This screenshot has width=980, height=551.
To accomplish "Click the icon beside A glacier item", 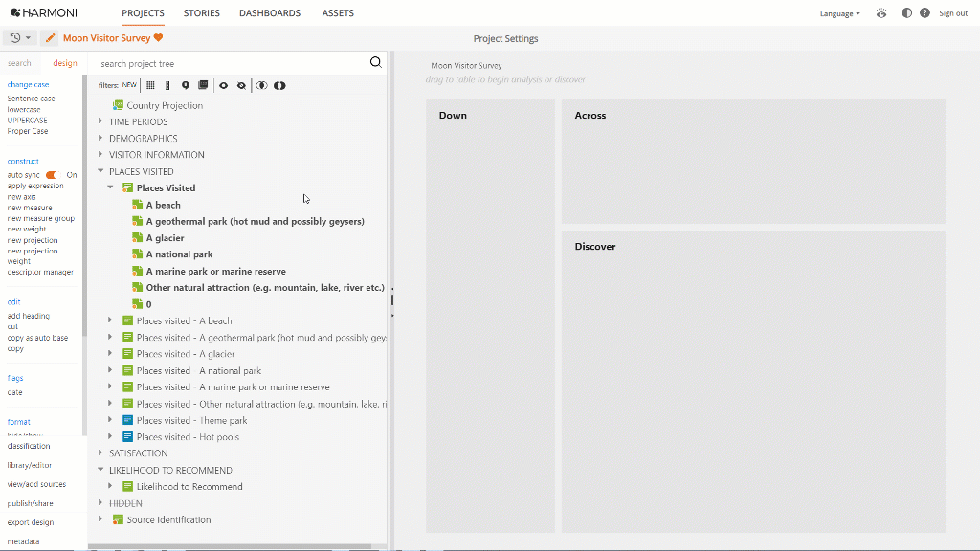I will coord(138,237).
